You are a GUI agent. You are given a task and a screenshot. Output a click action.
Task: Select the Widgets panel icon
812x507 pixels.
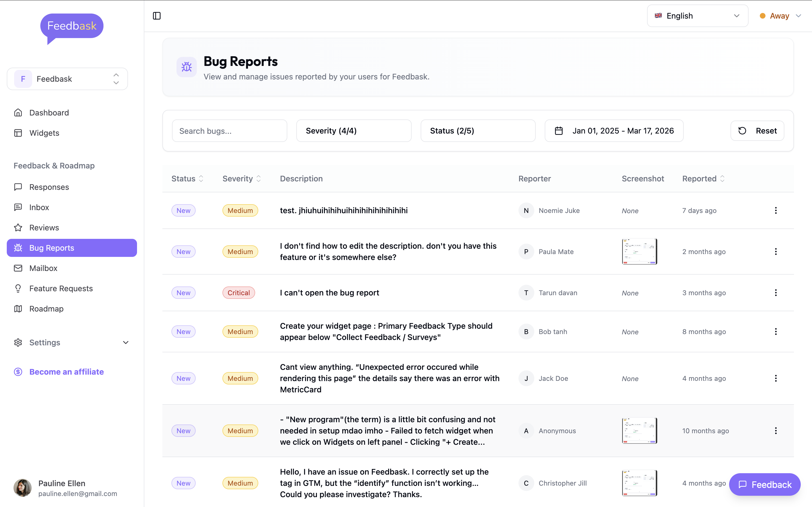coord(18,133)
